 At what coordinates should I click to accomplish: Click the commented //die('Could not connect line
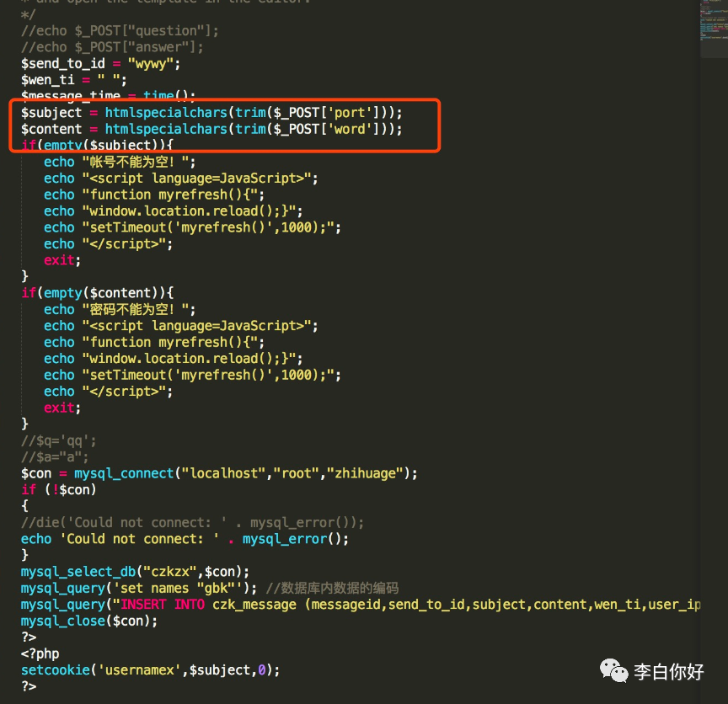192,523
